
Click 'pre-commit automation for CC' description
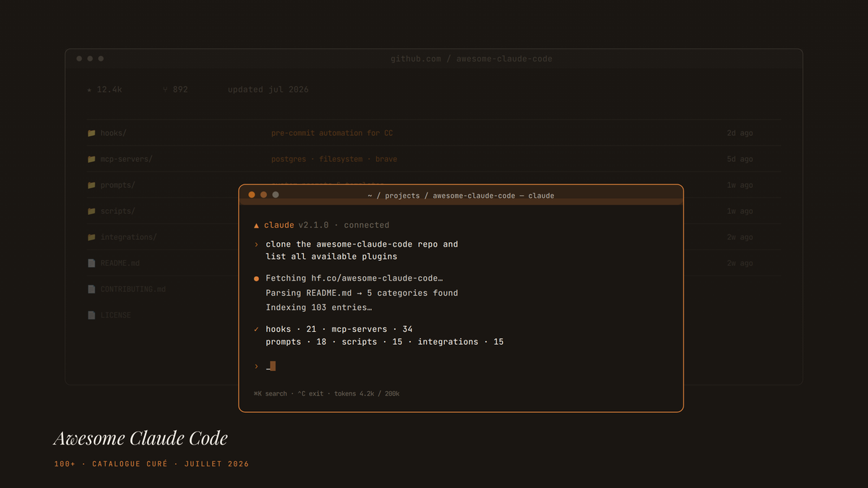coord(332,133)
